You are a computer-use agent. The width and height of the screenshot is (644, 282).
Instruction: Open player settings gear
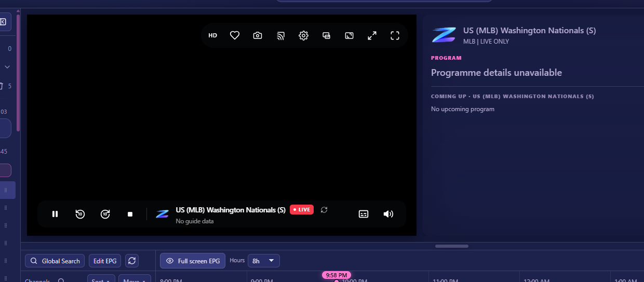tap(303, 36)
